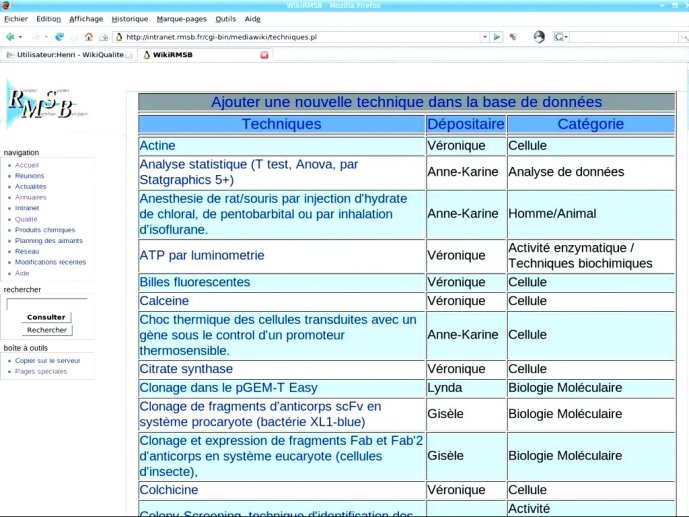The height and width of the screenshot is (517, 689).
Task: Click the green Go arrow button
Action: (497, 37)
